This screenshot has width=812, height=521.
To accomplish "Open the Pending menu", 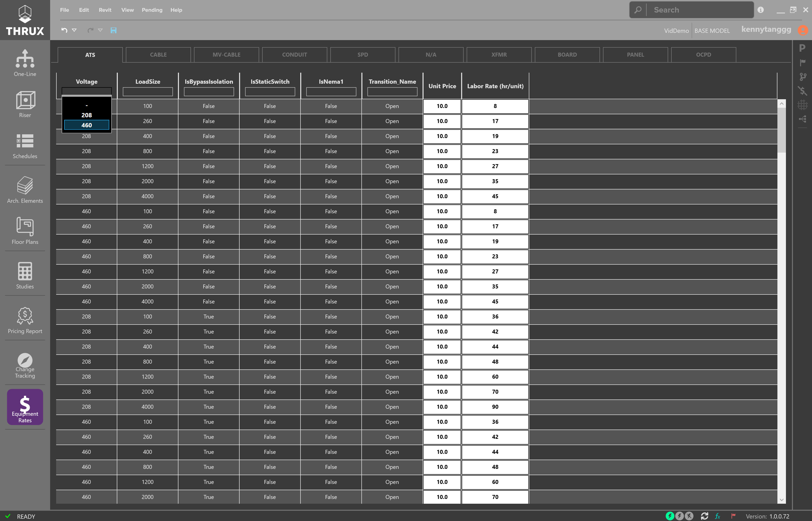I will tap(152, 10).
